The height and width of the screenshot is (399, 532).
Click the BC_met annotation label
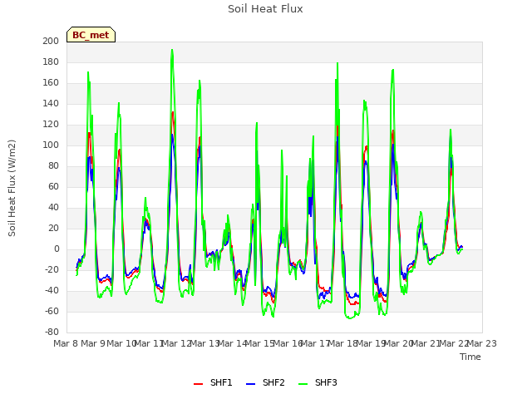click(x=91, y=35)
